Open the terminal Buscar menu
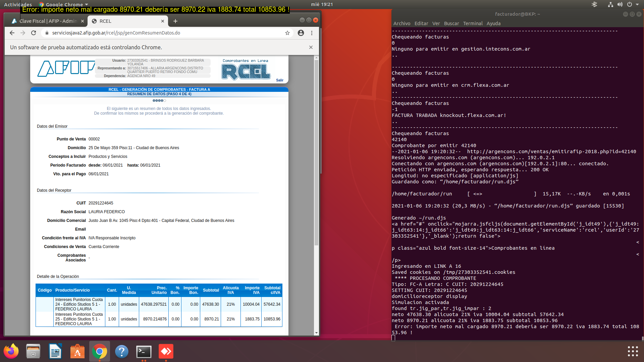644x362 pixels. coord(451,23)
